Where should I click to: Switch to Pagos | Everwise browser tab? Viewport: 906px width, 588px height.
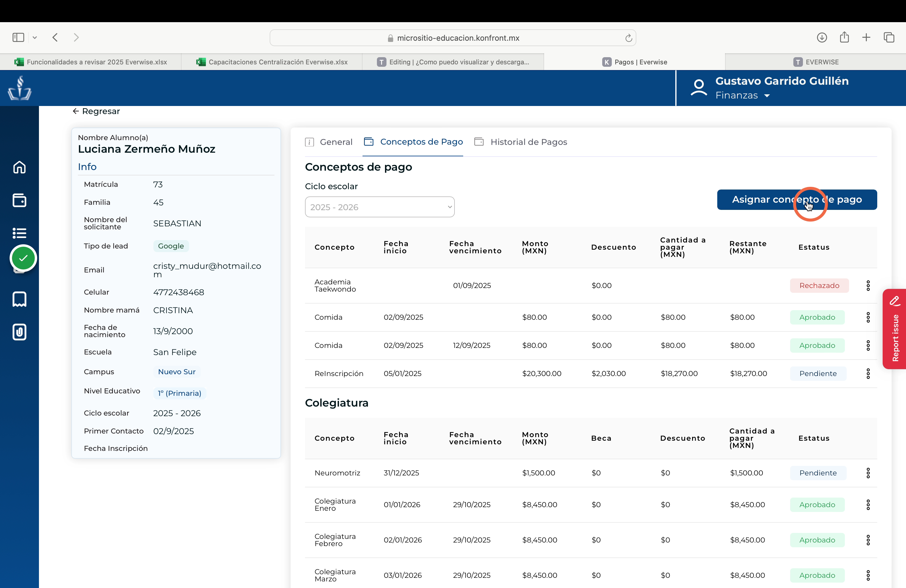634,62
